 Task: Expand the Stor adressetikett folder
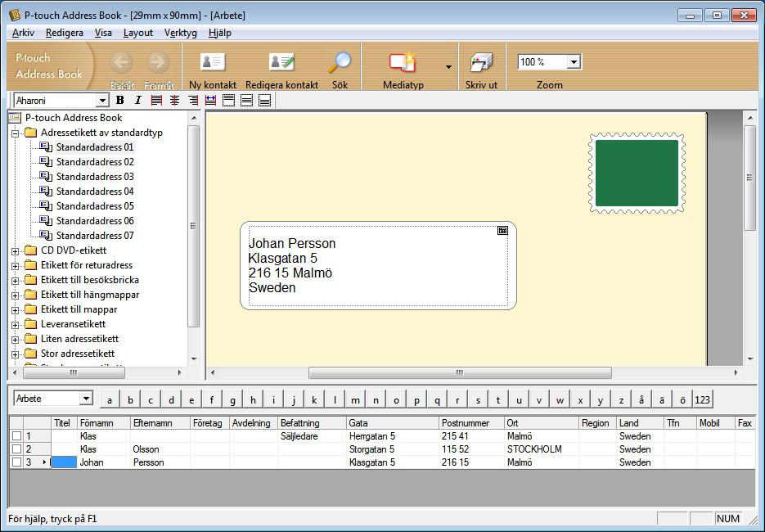(15, 354)
